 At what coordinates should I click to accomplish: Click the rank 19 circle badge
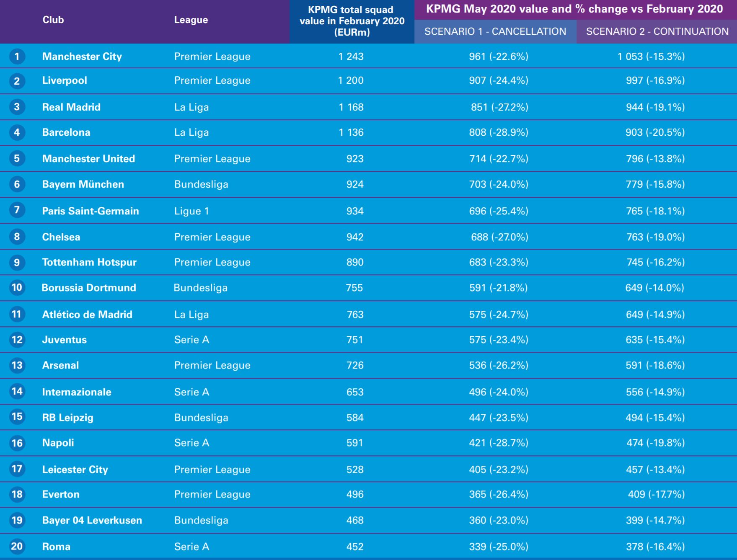(x=17, y=520)
